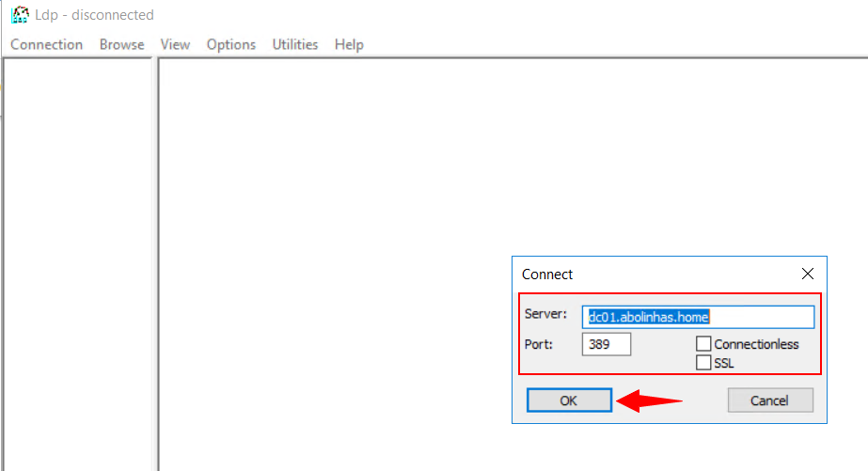
Task: Enable the Connectionless checkbox
Action: [x=703, y=344]
